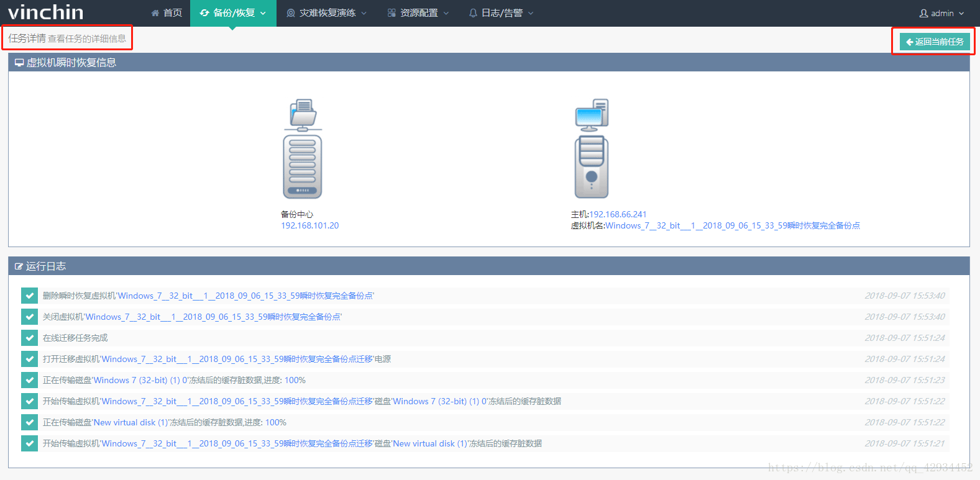
Task: Click the backup center IP 192.168.101.20
Action: [310, 225]
